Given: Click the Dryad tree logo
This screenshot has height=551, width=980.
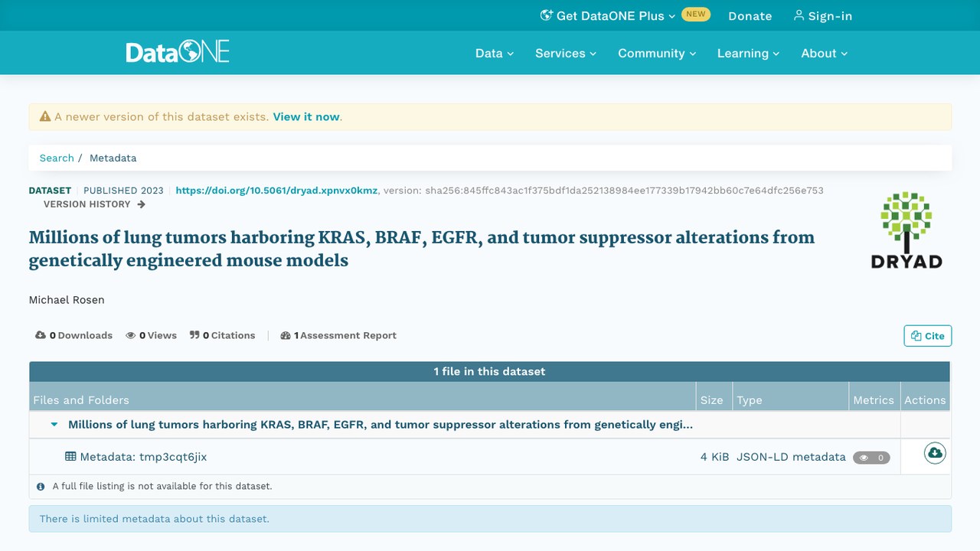Looking at the screenshot, I should (906, 230).
